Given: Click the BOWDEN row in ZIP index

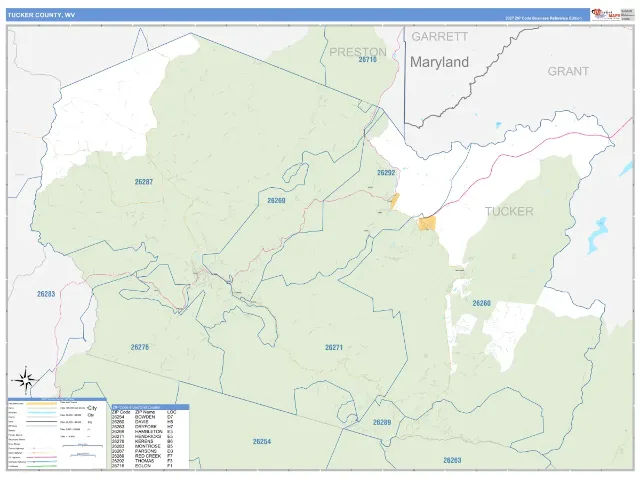Looking at the screenshot, I should 143,417.
